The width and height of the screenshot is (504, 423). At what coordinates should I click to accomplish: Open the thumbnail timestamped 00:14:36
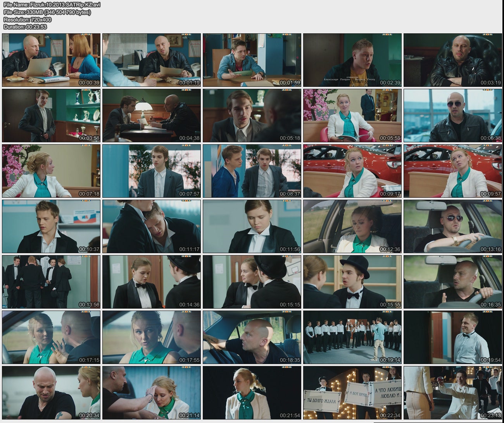coord(152,282)
